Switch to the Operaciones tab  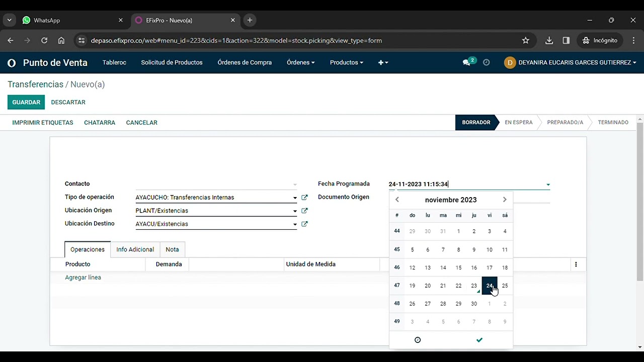pyautogui.click(x=88, y=249)
